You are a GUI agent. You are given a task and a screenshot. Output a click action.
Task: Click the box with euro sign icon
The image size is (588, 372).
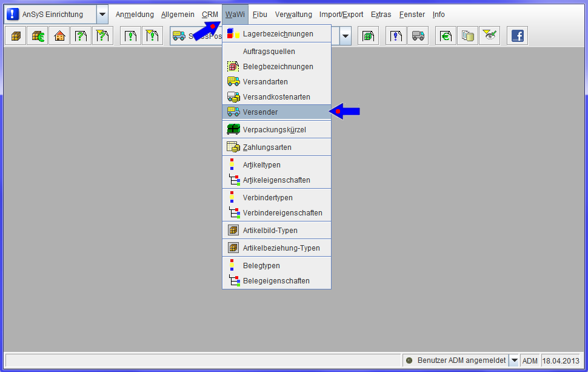(38, 36)
